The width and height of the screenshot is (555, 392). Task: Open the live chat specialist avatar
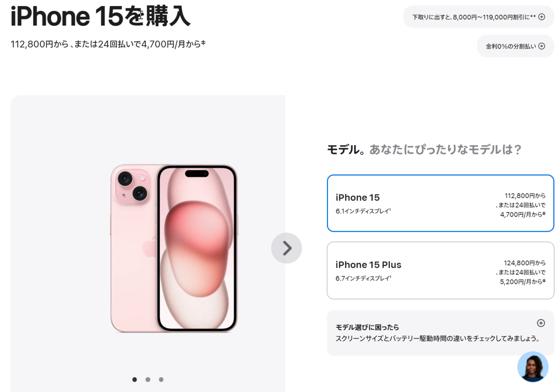point(533,367)
